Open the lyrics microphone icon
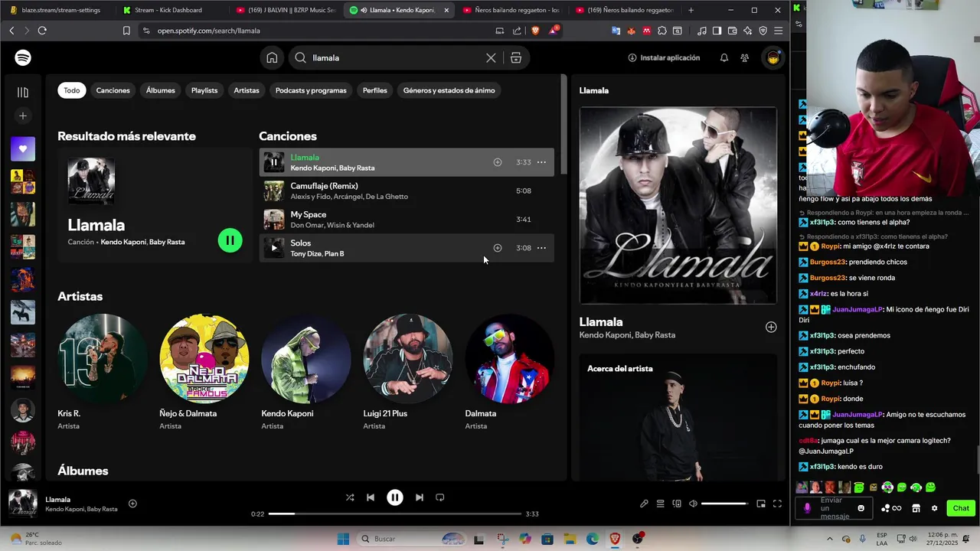Viewport: 980px width, 551px height. coord(644,504)
